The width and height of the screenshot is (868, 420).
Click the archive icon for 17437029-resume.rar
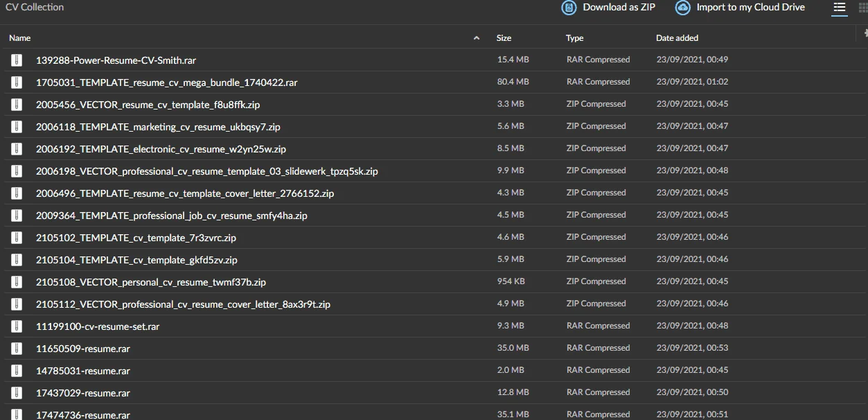(x=17, y=393)
